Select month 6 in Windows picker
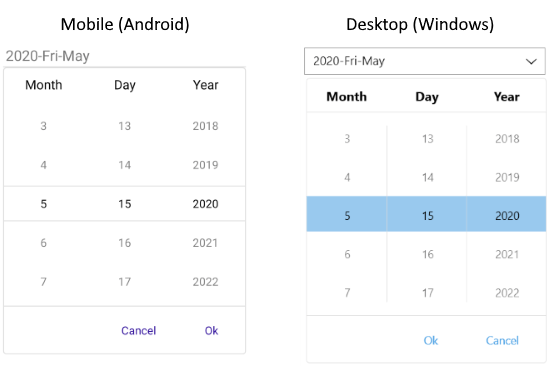 click(x=347, y=254)
